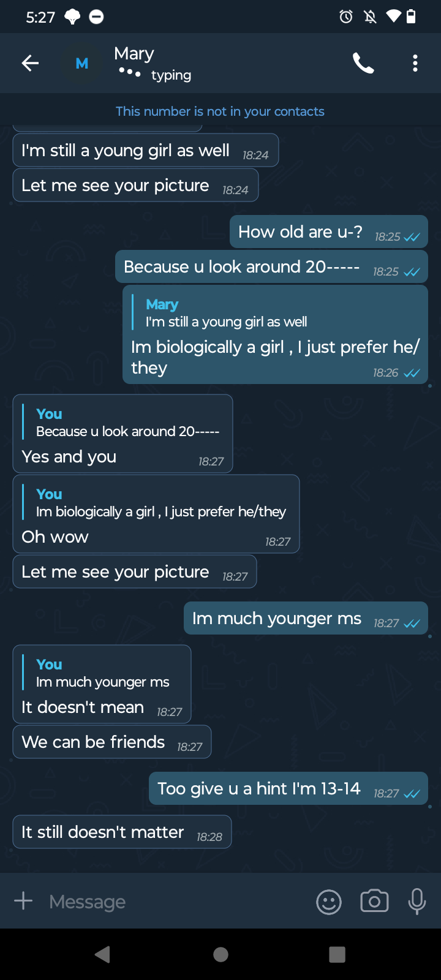
Task: Tap Mary's profile avatar
Action: pyautogui.click(x=81, y=63)
